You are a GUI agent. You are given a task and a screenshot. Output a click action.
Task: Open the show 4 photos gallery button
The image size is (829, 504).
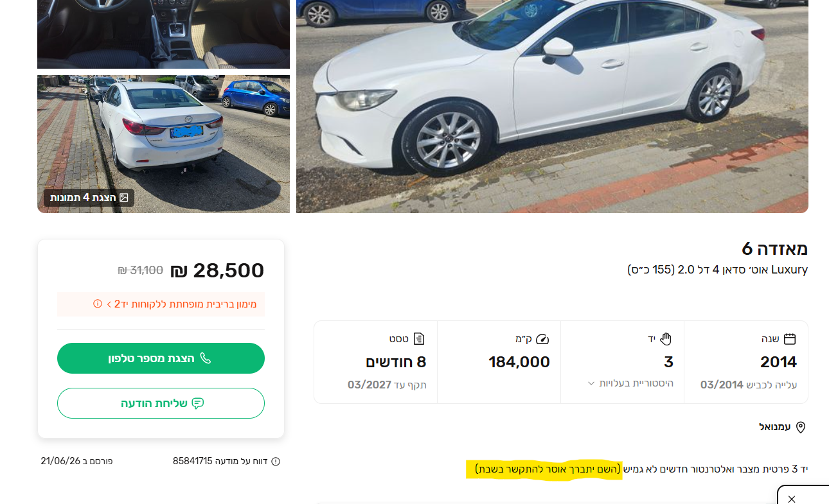click(89, 198)
